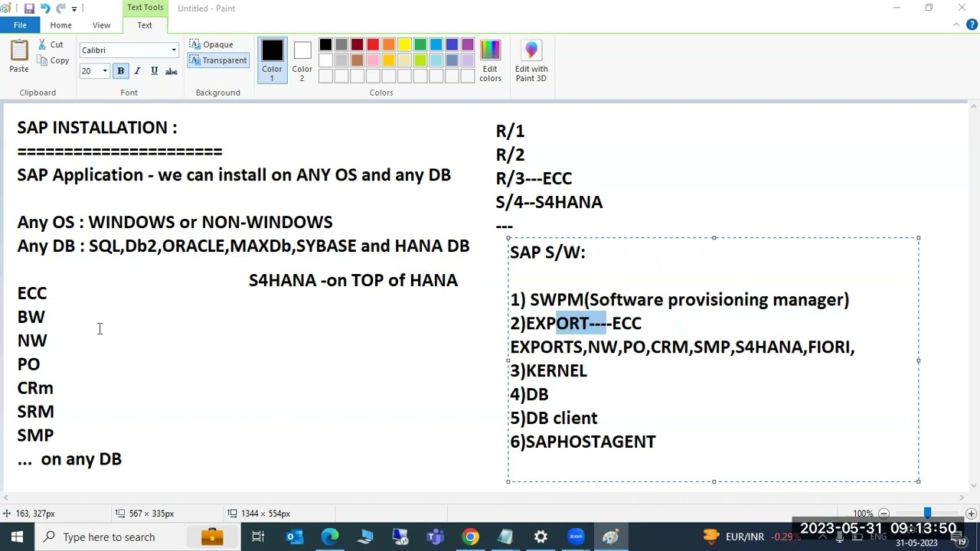Pick the green color swatch

[420, 45]
